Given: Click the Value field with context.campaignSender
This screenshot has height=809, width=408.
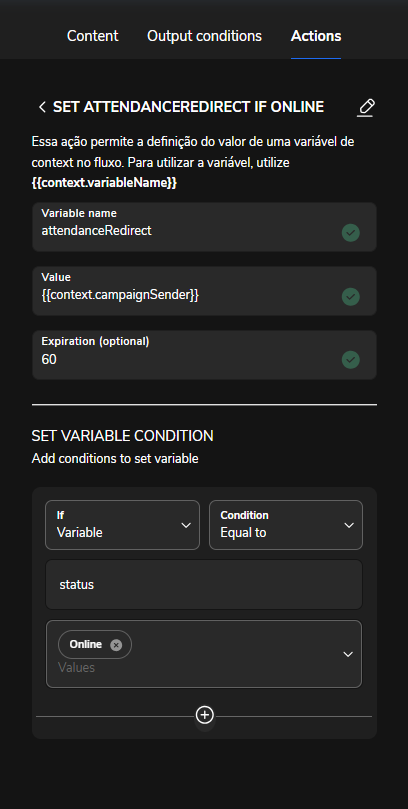Looking at the screenshot, I should click(x=204, y=291).
